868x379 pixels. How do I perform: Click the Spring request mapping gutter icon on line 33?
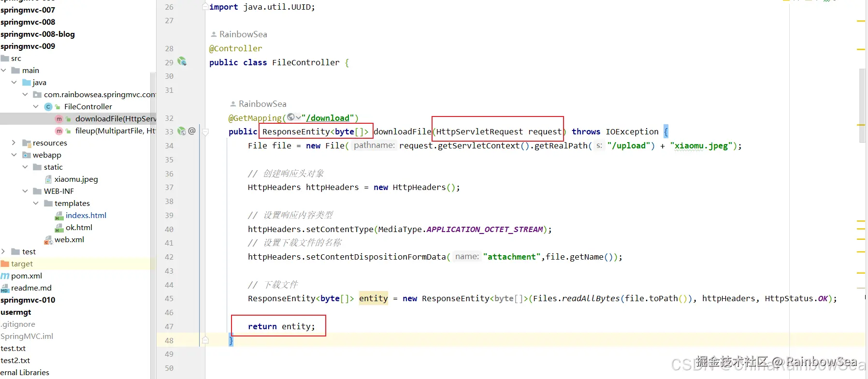tap(182, 131)
